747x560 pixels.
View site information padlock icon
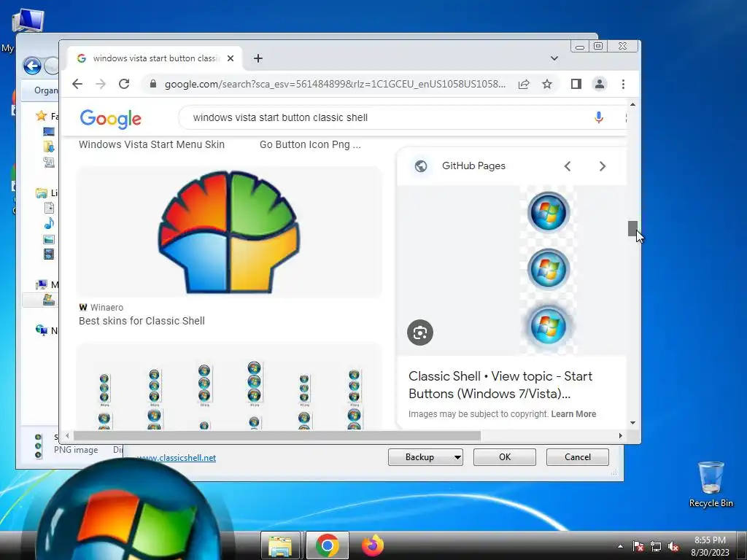pos(153,84)
